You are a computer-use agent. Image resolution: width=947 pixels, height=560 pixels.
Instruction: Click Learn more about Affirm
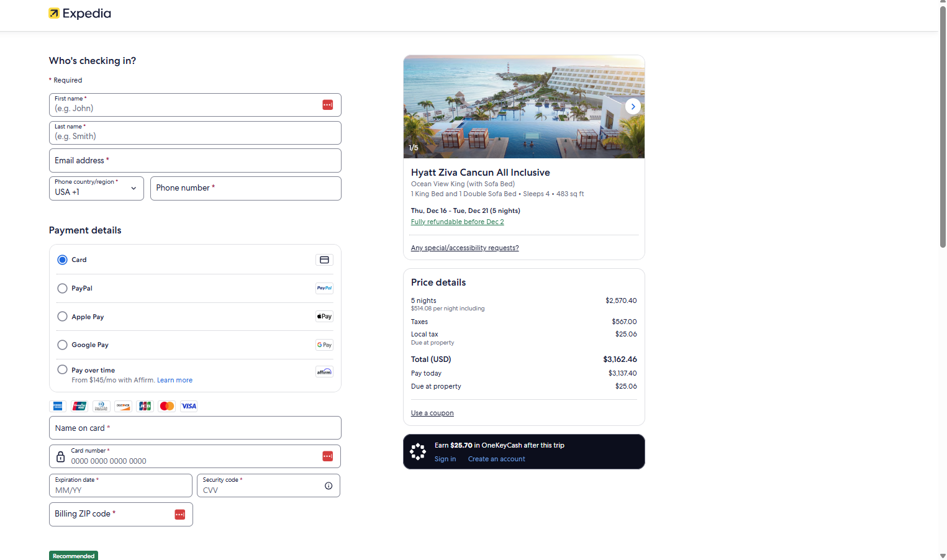[174, 380]
